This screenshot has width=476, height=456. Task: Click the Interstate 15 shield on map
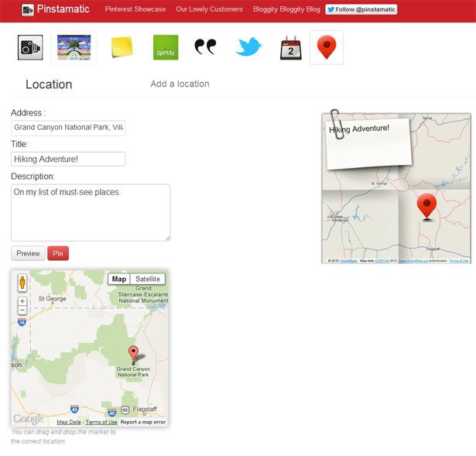(x=22, y=322)
